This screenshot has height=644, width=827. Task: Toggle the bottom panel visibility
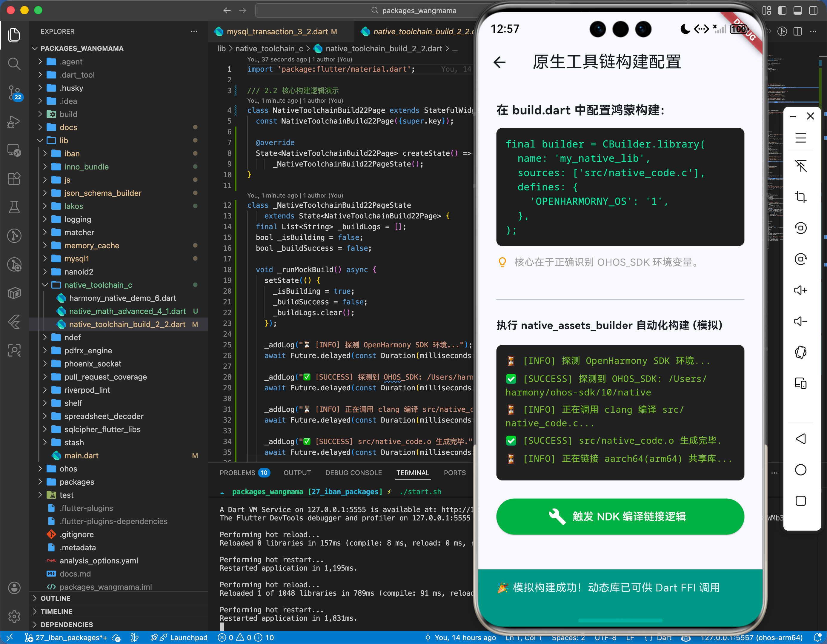798,10
